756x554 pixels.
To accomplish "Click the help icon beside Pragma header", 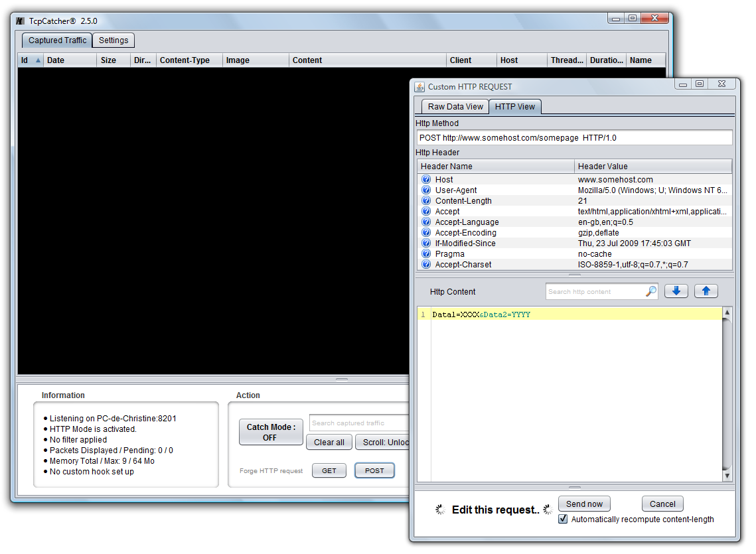I will tap(426, 253).
